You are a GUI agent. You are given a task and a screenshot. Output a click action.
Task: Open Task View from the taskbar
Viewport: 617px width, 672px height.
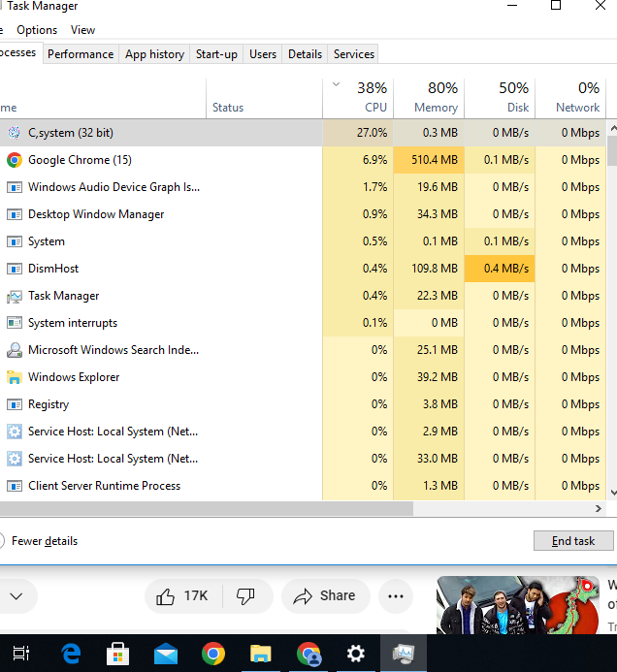20,654
